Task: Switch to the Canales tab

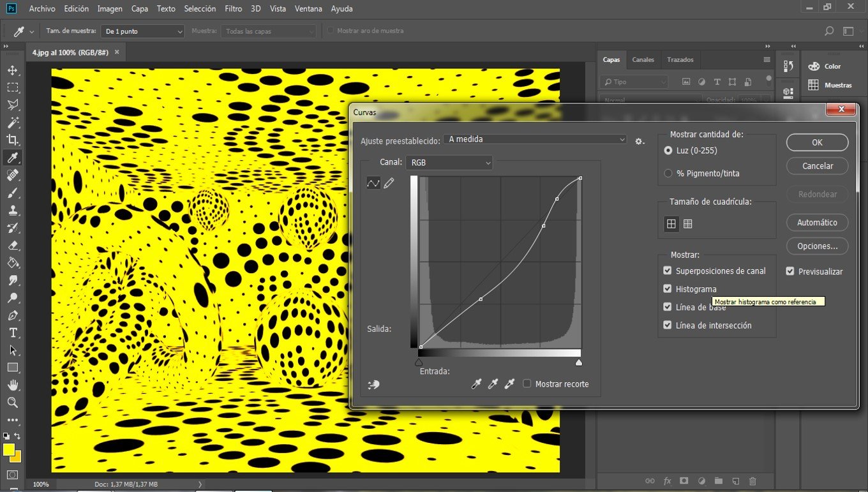Action: (643, 59)
